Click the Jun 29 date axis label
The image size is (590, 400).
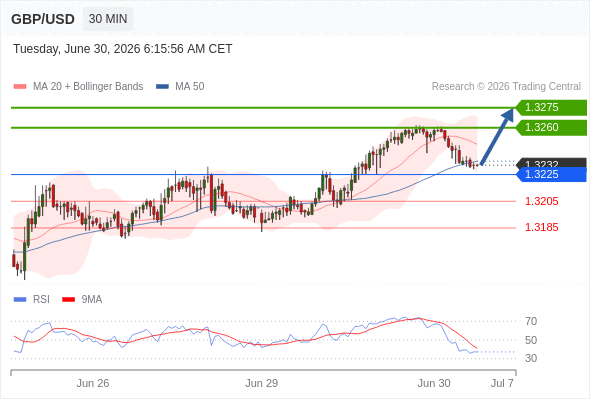click(x=262, y=383)
